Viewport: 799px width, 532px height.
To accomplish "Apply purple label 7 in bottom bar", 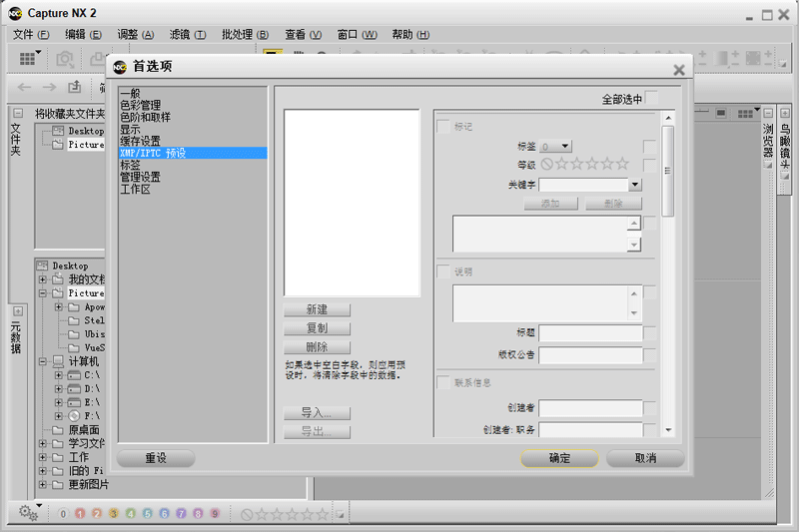I will 181,514.
